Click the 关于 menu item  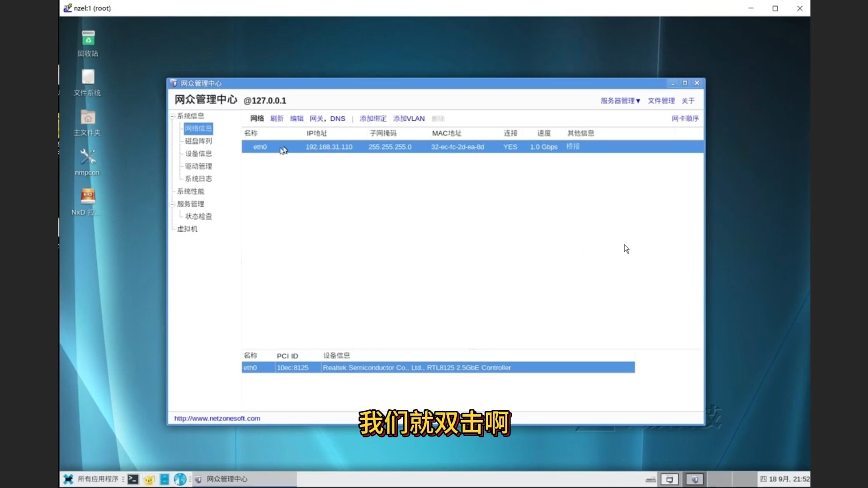point(688,101)
